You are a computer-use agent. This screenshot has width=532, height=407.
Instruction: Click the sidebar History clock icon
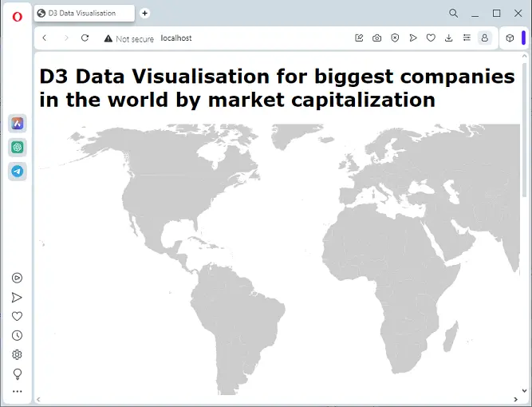tap(17, 335)
